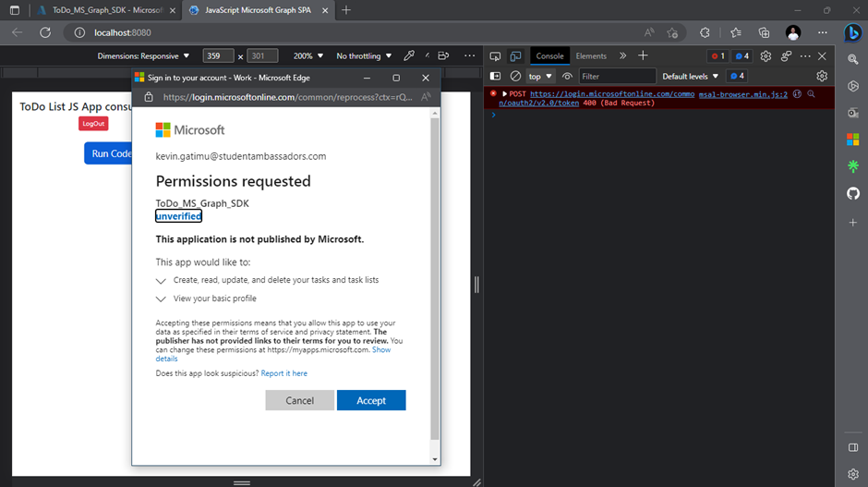Open DevTools settings gear beside the issues badge
Screen dimensions: 868x487
point(766,56)
